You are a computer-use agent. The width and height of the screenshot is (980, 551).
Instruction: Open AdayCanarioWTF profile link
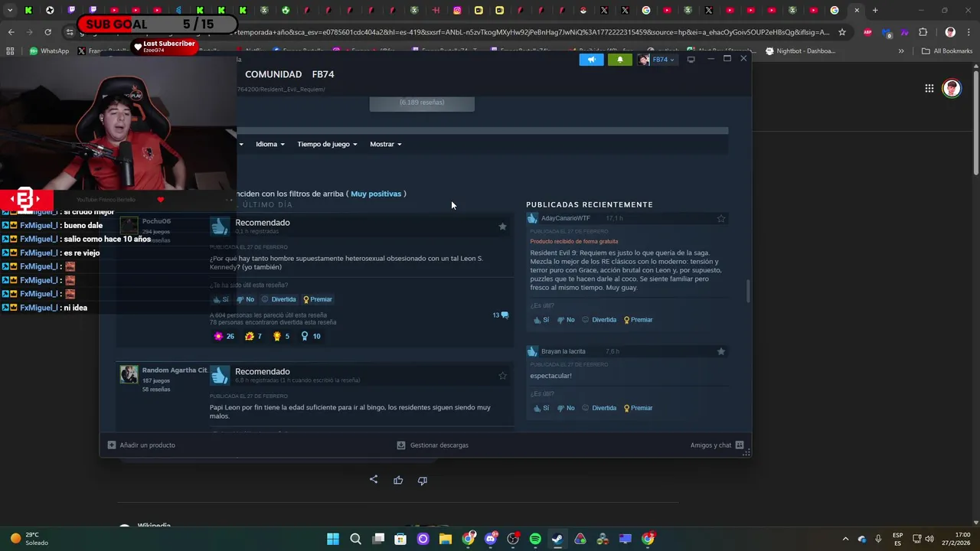[x=566, y=218]
